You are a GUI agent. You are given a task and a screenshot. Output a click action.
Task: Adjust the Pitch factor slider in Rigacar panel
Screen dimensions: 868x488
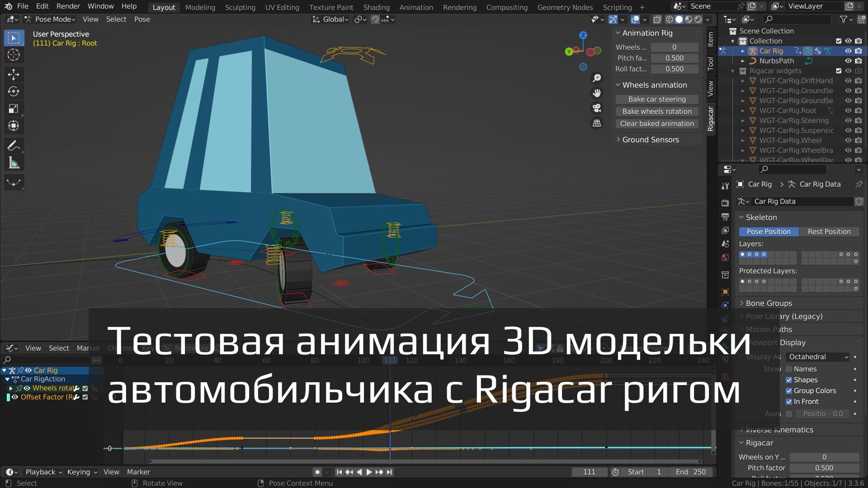tap(824, 468)
